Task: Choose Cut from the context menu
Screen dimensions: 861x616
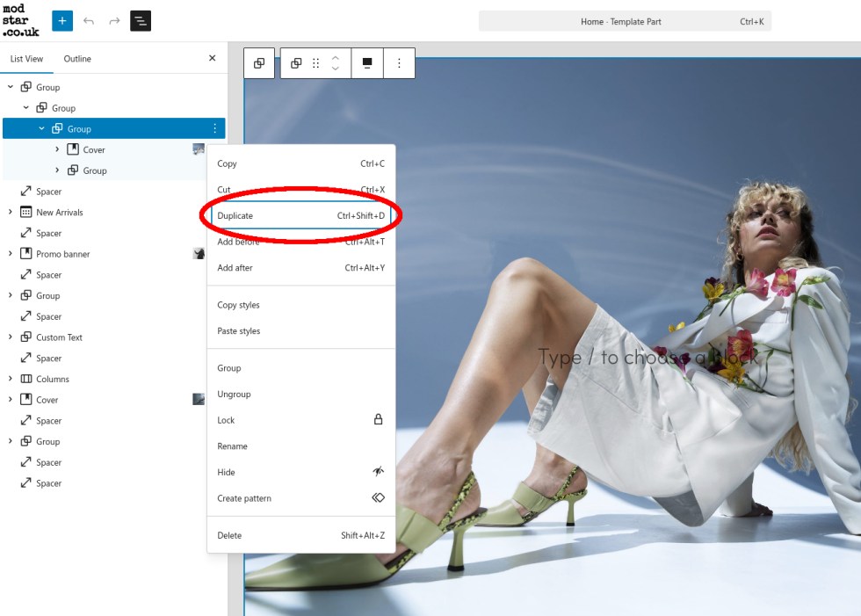Action: 300,190
